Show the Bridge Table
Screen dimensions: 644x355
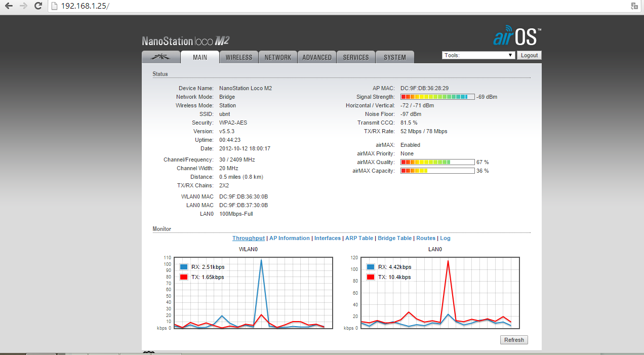[395, 238]
